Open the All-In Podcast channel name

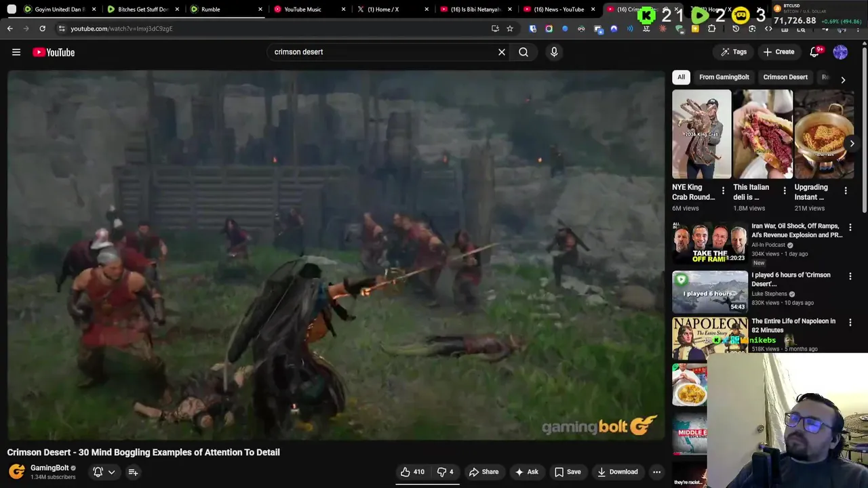click(x=768, y=245)
